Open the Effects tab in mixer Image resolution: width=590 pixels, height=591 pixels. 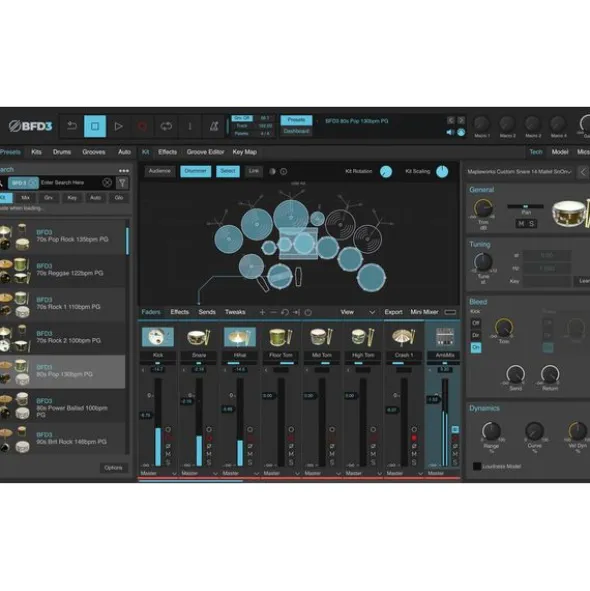tap(179, 312)
